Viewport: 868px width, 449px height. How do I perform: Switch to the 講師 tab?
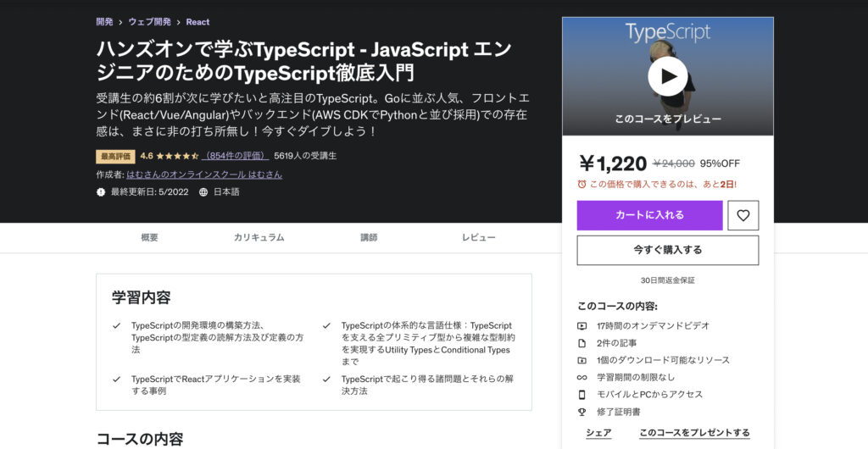pyautogui.click(x=369, y=237)
